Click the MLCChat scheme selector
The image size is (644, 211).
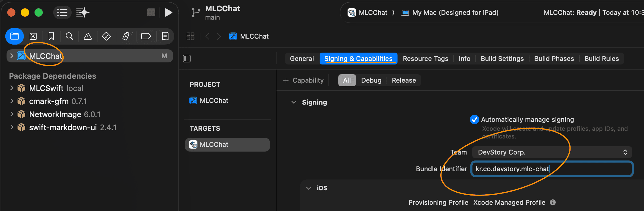(367, 12)
